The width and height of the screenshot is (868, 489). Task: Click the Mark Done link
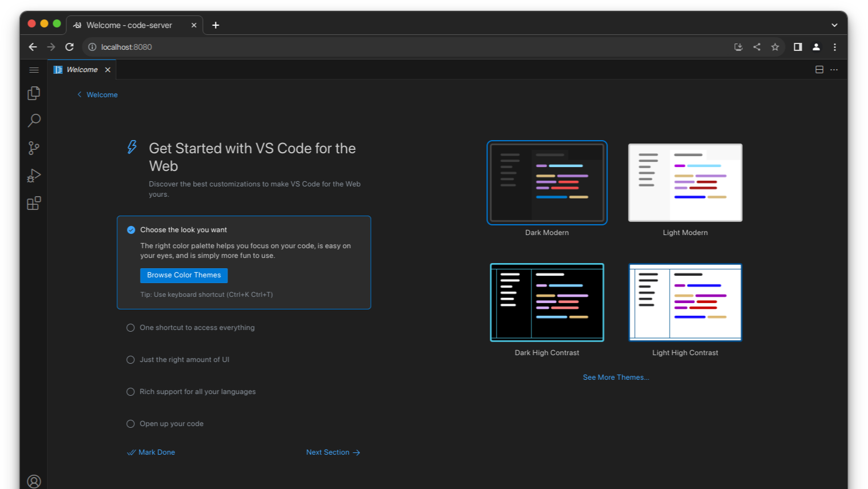coord(151,452)
